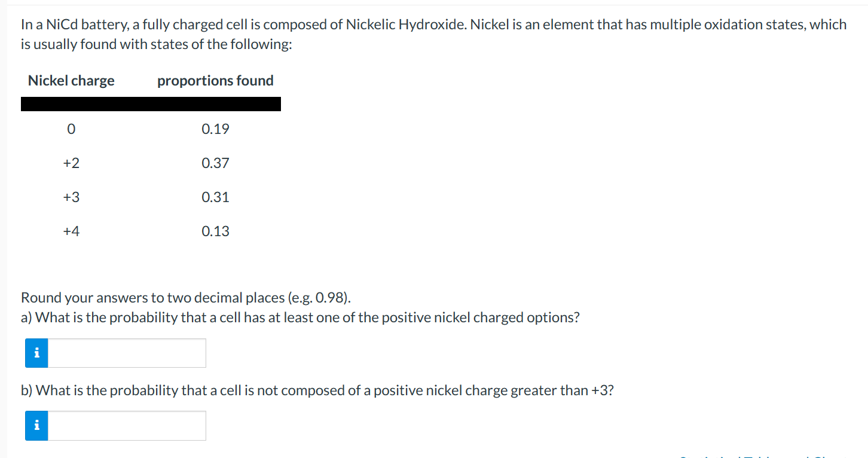Click the blue i marker above question b

click(36, 353)
